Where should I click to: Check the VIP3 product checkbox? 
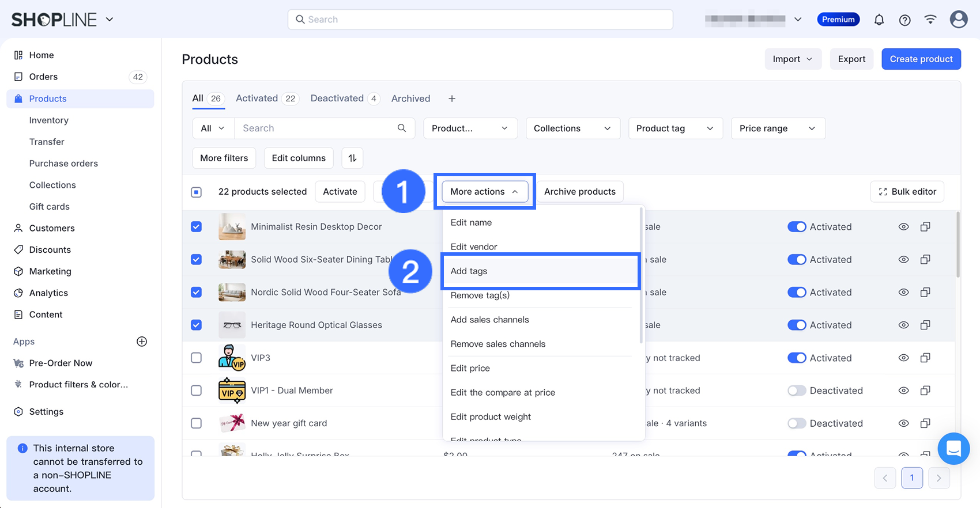click(197, 358)
